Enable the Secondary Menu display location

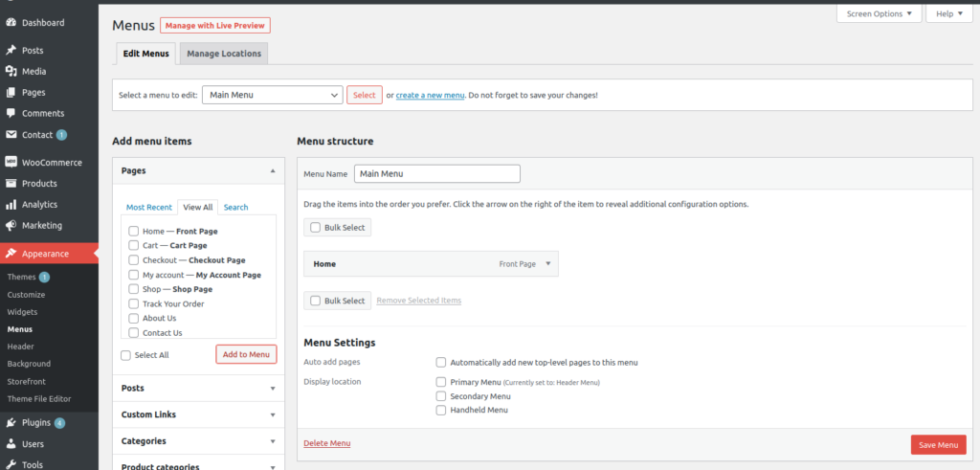point(441,395)
